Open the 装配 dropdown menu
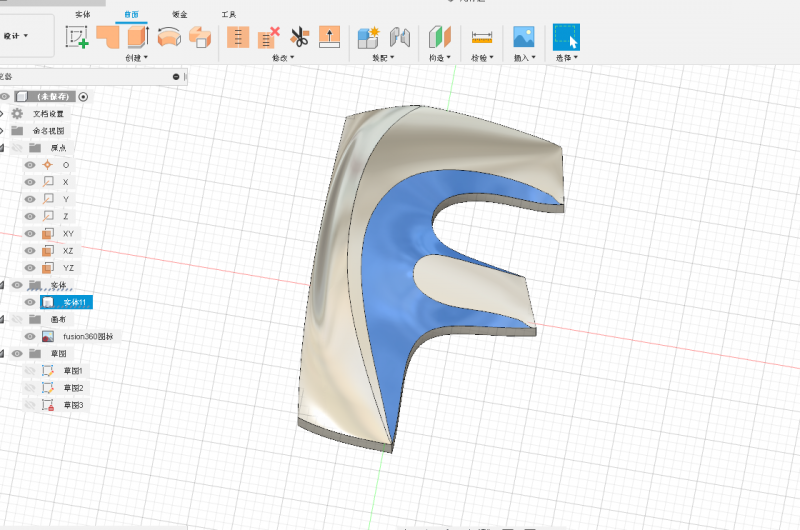Viewport: 800px width, 530px height. click(383, 58)
